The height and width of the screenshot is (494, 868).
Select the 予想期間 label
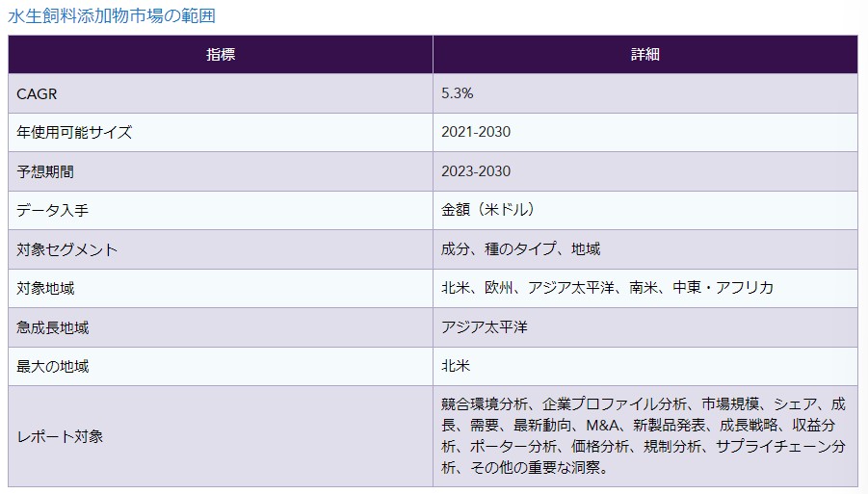pyautogui.click(x=45, y=171)
